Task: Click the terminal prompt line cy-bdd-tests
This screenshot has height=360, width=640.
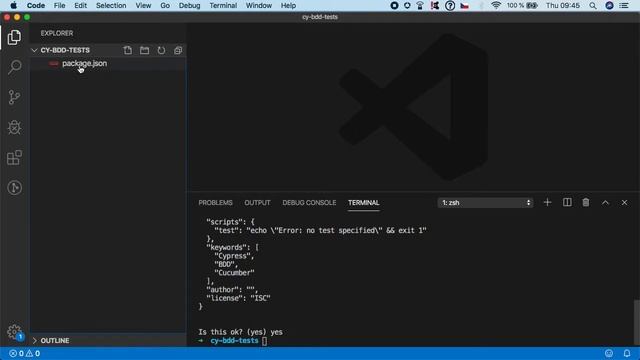Action: pos(234,341)
